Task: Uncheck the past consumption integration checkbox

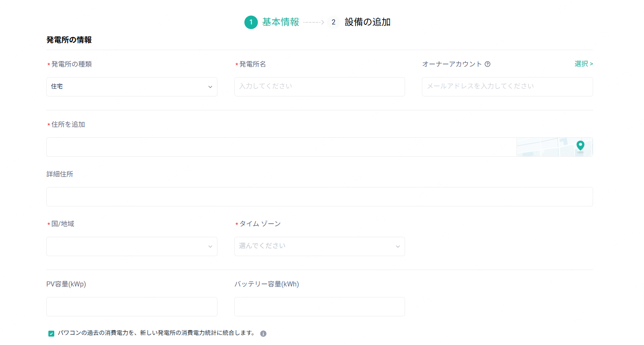Action: click(51, 333)
